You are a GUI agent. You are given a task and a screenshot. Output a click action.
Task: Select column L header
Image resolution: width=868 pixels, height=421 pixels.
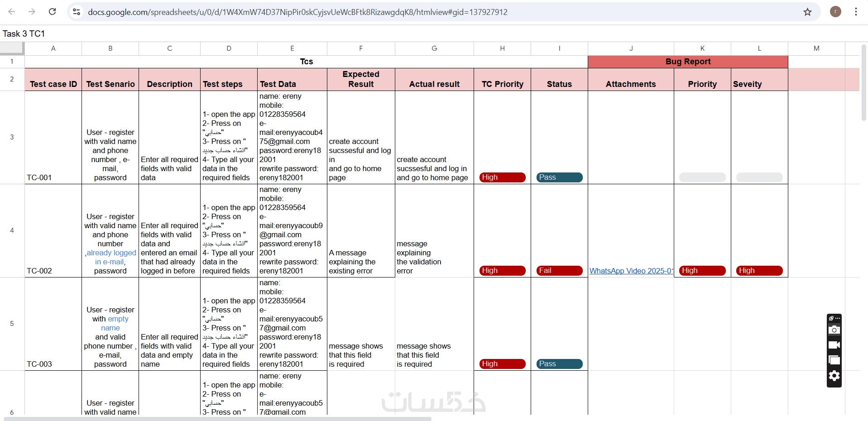[760, 48]
